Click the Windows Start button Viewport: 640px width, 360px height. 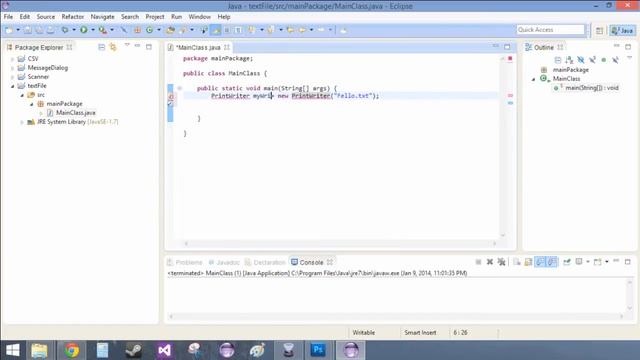point(13,350)
